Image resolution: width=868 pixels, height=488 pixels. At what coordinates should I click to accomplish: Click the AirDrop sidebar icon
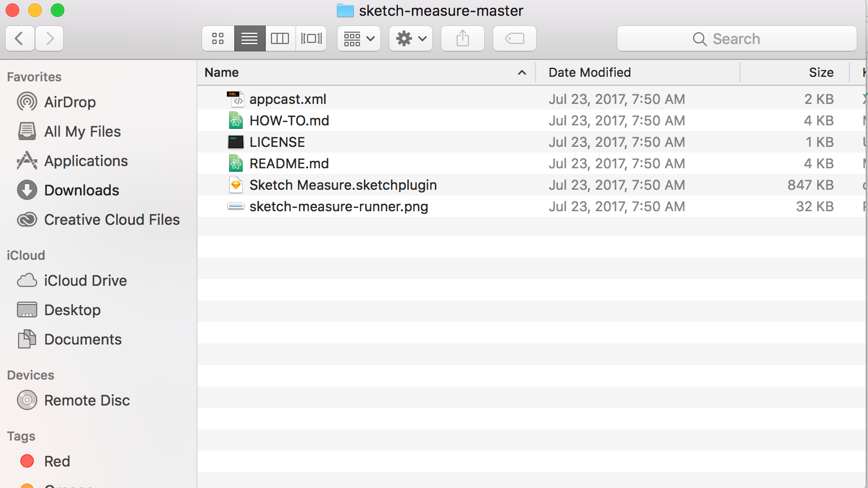tap(27, 102)
